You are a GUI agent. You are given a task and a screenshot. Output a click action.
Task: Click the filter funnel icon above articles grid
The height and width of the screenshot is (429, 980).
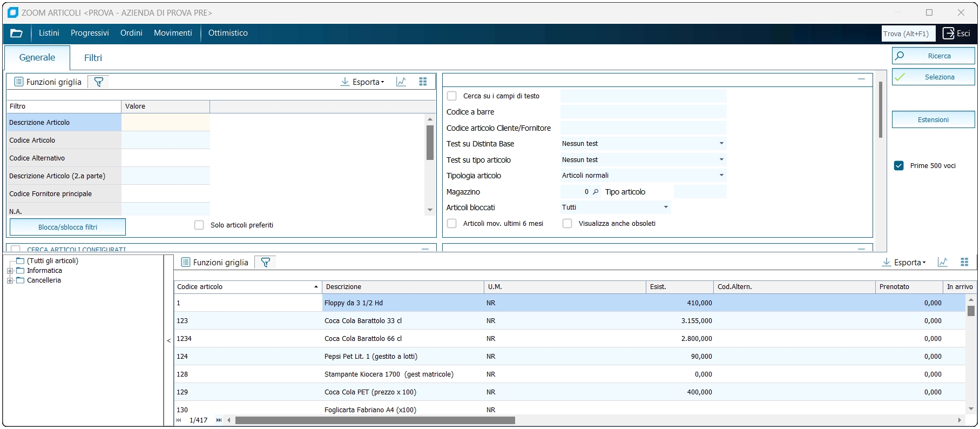click(266, 263)
